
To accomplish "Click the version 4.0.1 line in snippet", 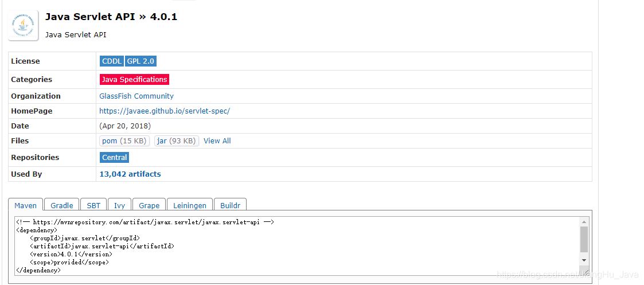I will pyautogui.click(x=71, y=254).
